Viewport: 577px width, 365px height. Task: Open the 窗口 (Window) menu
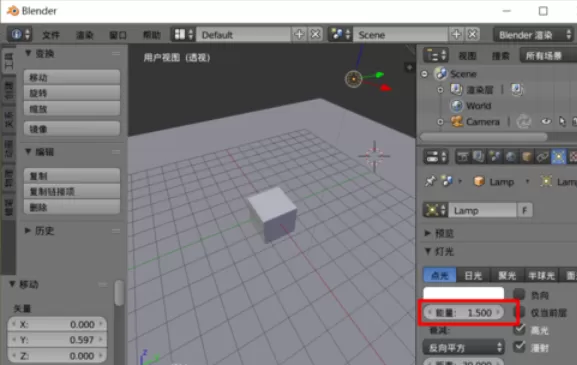[118, 35]
